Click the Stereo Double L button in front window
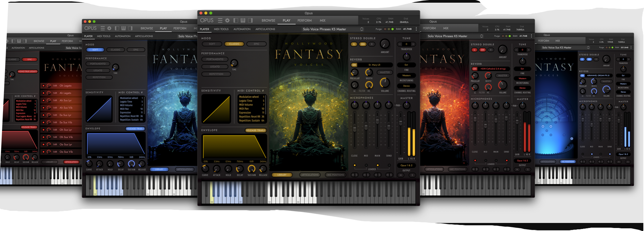Screen dimensions: 644x231 pos(354,44)
